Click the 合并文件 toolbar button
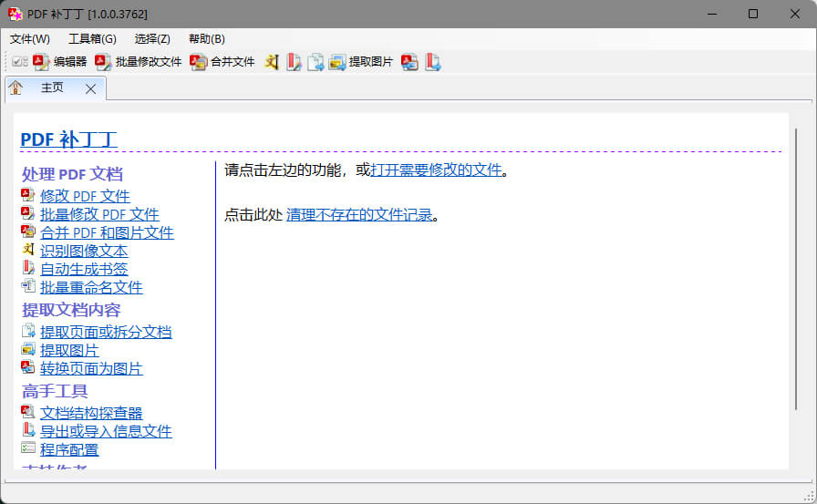The height and width of the screenshot is (504, 817). (222, 62)
